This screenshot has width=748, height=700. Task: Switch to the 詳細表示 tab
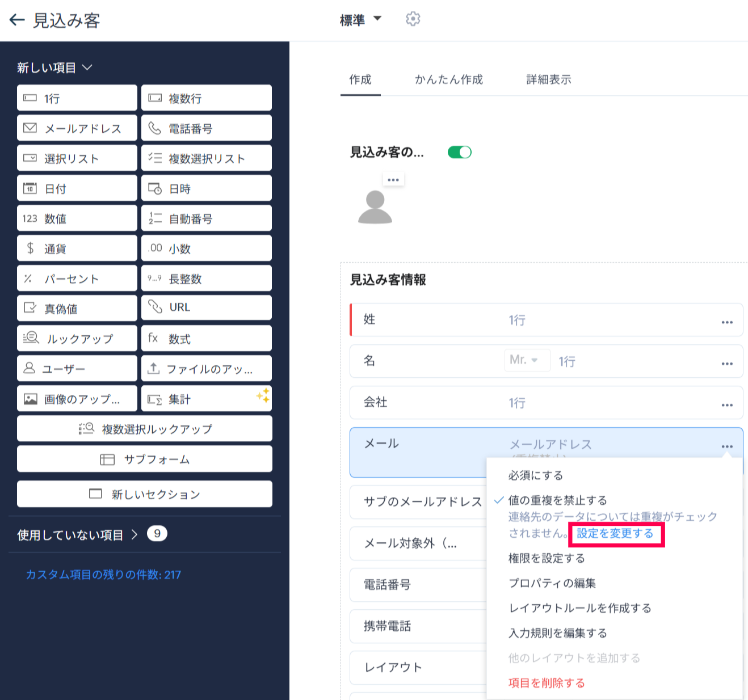[x=548, y=79]
